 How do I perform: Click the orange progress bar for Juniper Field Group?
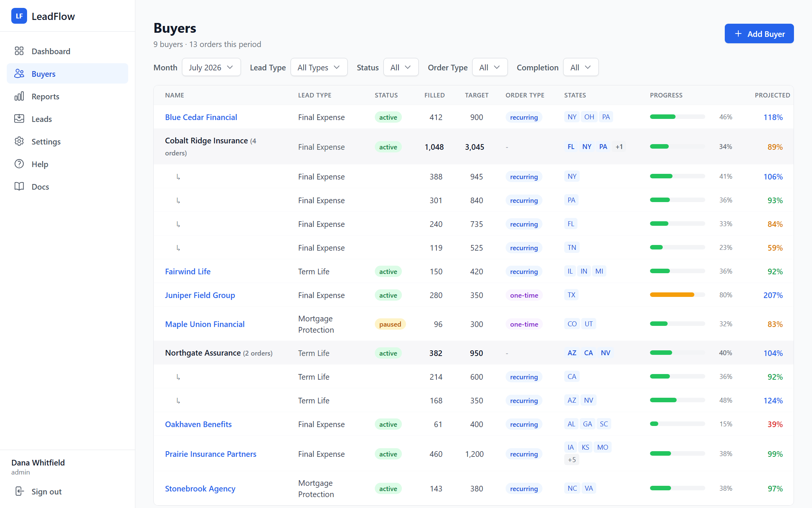677,295
